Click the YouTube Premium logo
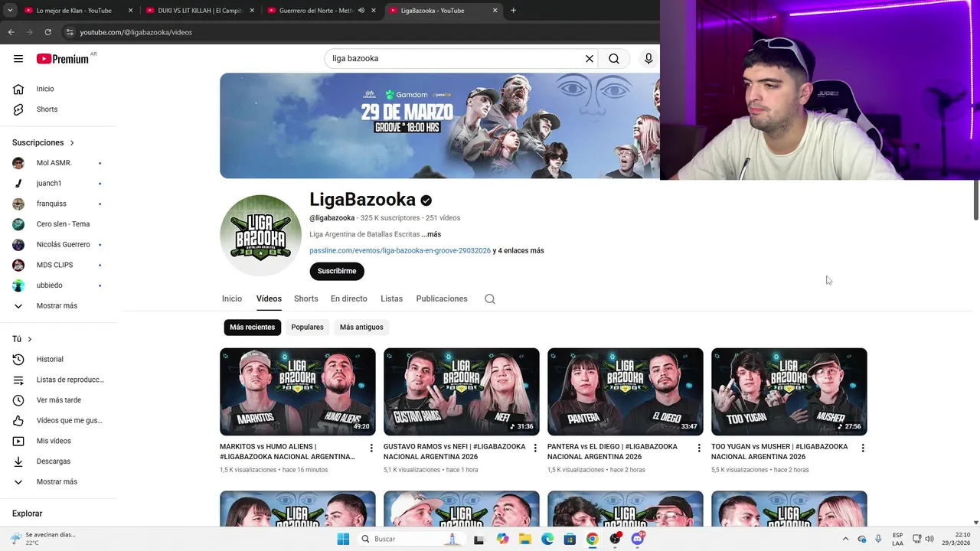The width and height of the screenshot is (980, 551). pos(63,59)
